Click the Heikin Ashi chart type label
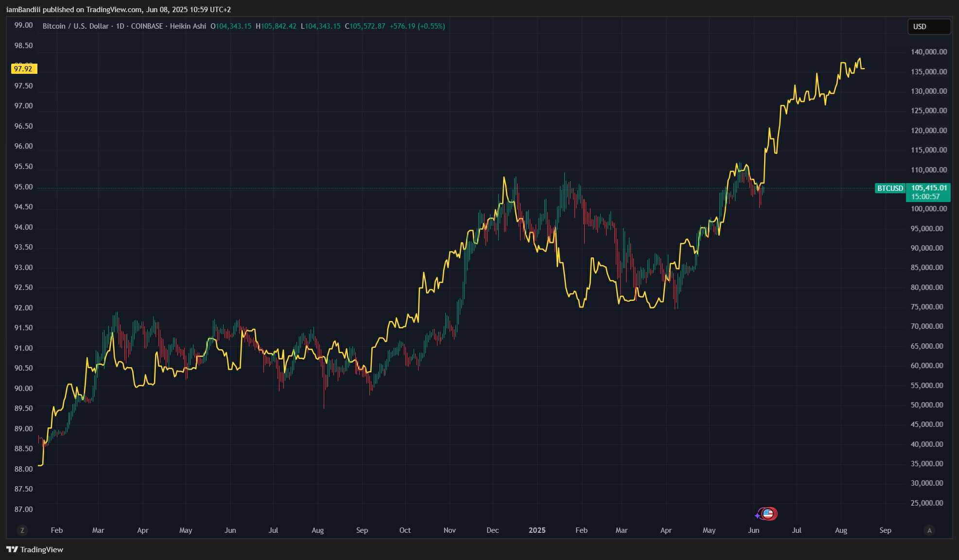The height and width of the screenshot is (560, 959). click(x=188, y=26)
